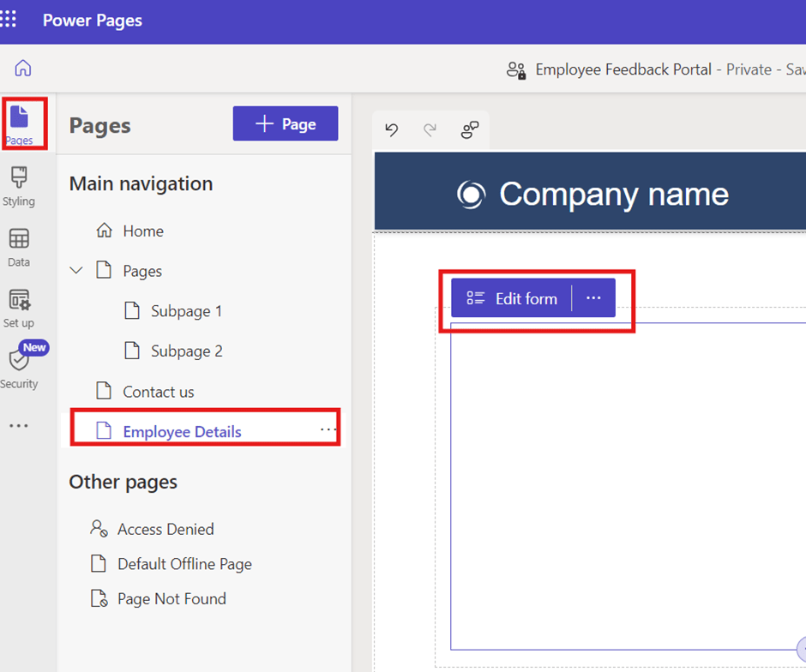The width and height of the screenshot is (806, 672).
Task: Open the Pages workspace in sidebar
Action: (19, 124)
